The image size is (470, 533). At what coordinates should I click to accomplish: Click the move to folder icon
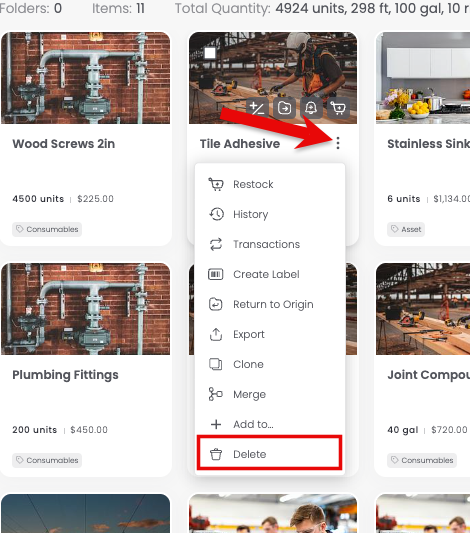coord(284,108)
